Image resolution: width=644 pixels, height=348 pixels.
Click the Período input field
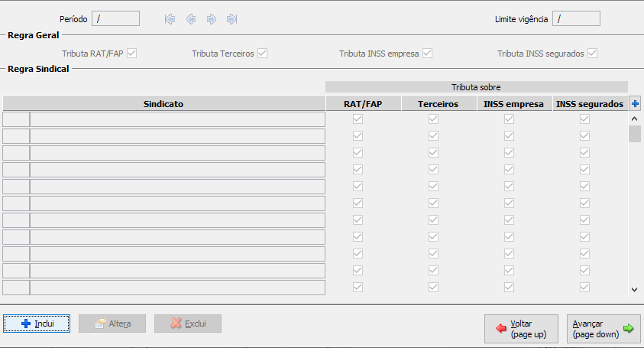(x=115, y=18)
